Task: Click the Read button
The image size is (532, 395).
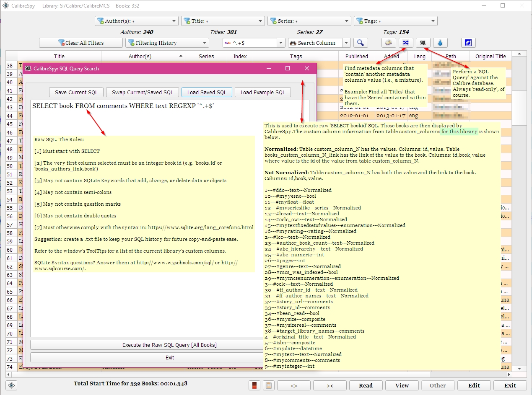Action: point(366,385)
